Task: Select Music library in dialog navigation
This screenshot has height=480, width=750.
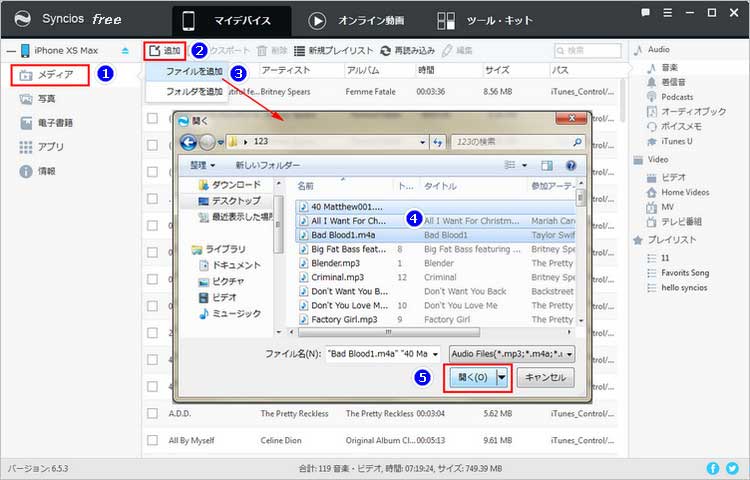Action: [231, 314]
